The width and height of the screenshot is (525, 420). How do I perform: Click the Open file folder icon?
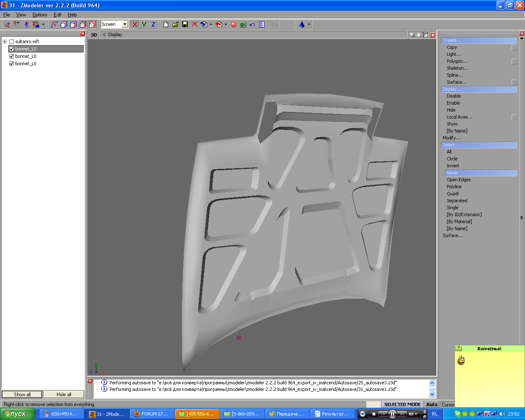pos(175,25)
